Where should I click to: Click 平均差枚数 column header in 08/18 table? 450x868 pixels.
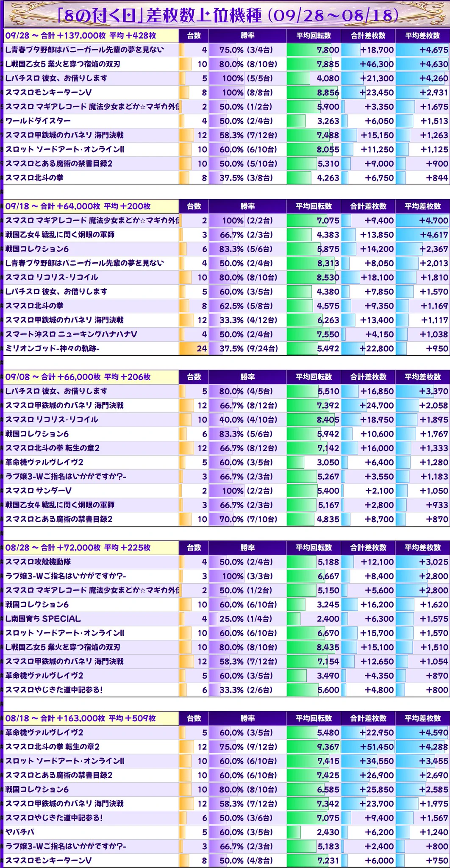(422, 718)
